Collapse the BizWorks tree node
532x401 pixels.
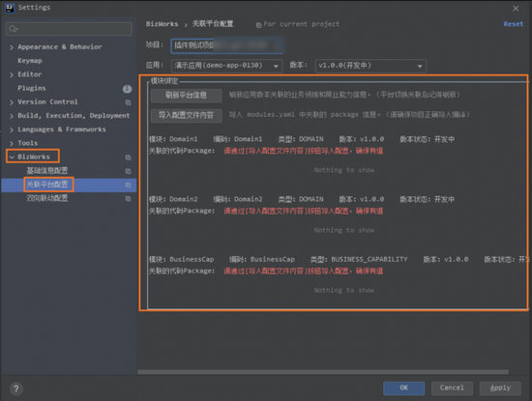12,157
